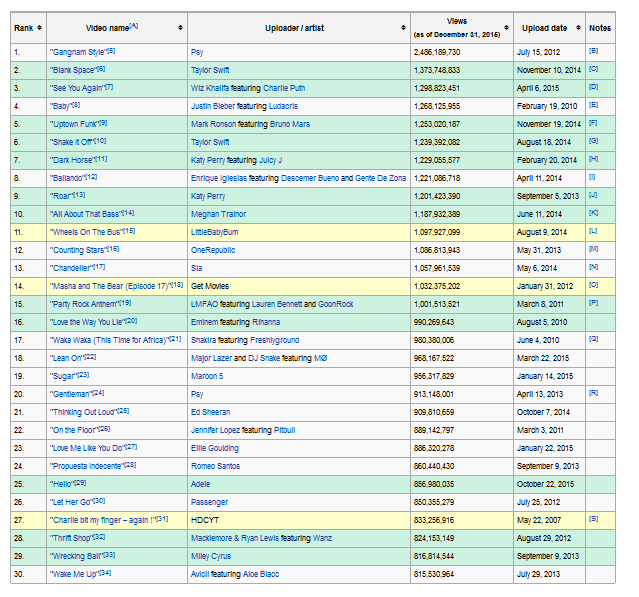Select the HDCYT uploader text
The height and width of the screenshot is (597, 639).
[205, 520]
